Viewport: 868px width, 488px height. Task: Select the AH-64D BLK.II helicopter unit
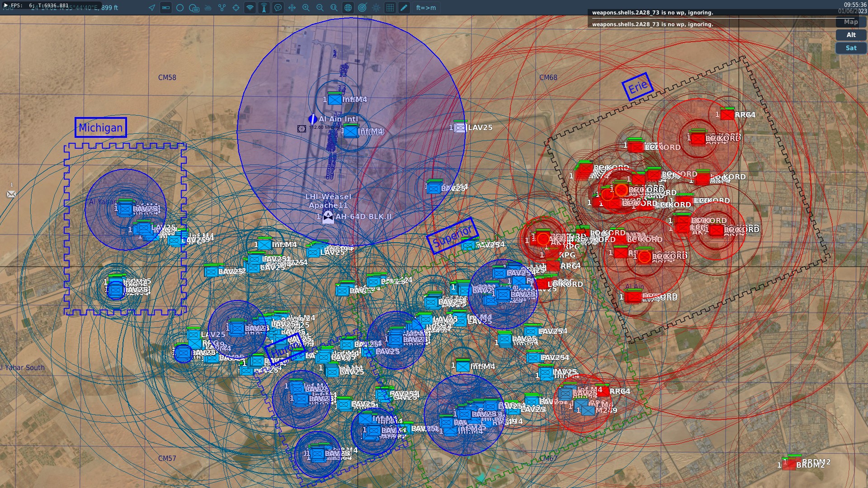pos(328,217)
